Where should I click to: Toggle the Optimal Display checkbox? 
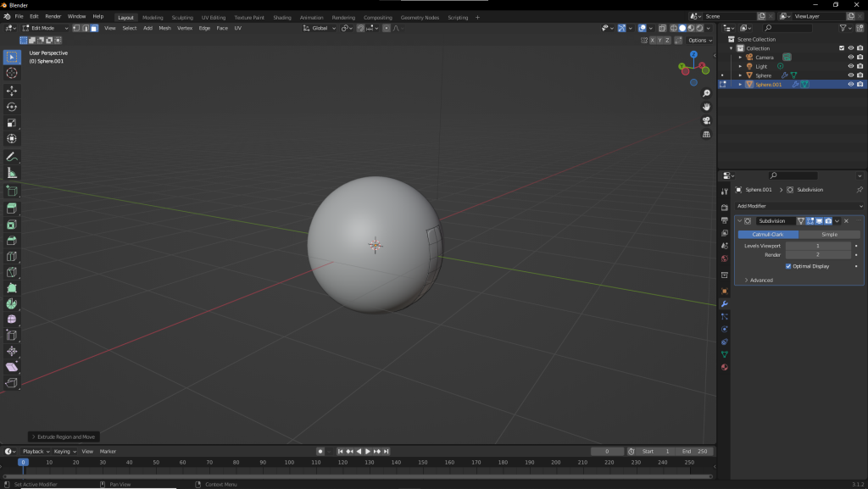[x=788, y=266]
